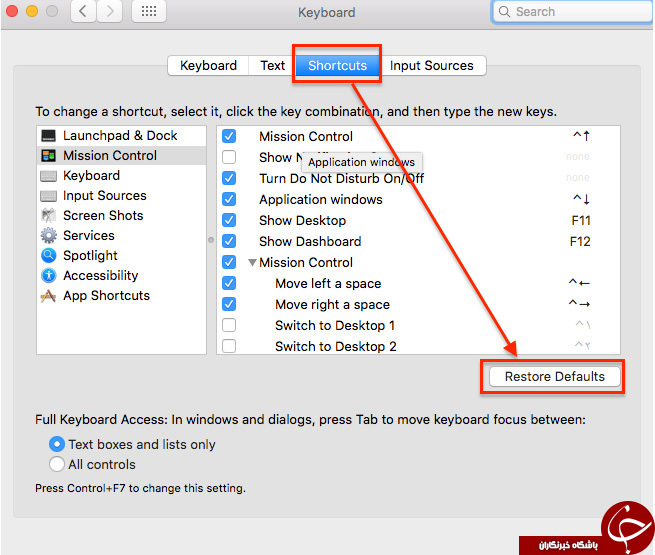Select Keyboard in the category list
Viewport: 655px width, 555px height.
tap(121, 176)
